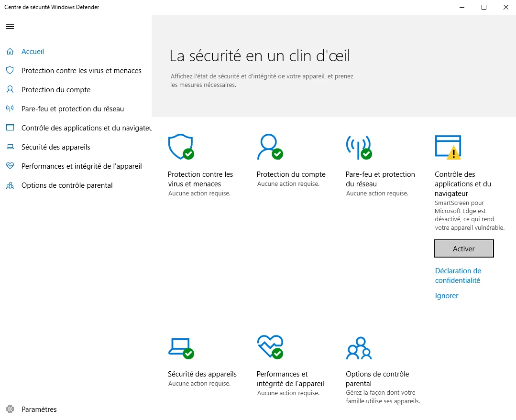Select Protection contre les virus et menaces in sidebar

(81, 70)
